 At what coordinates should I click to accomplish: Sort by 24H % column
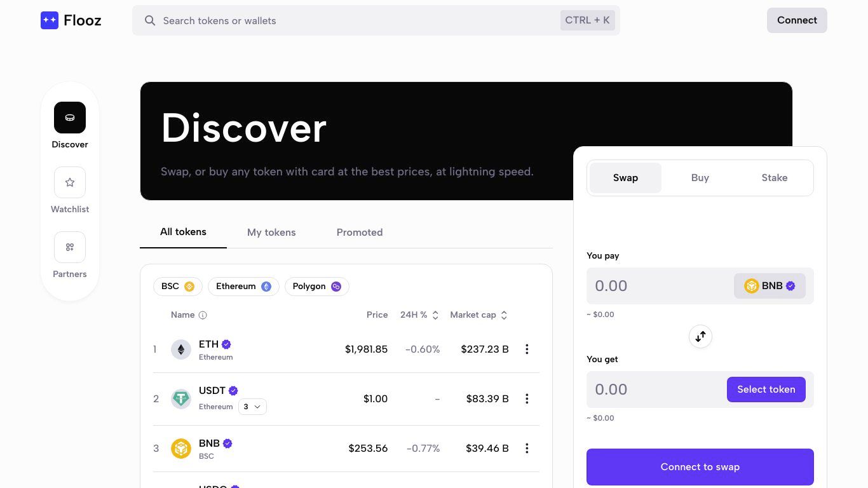(419, 315)
